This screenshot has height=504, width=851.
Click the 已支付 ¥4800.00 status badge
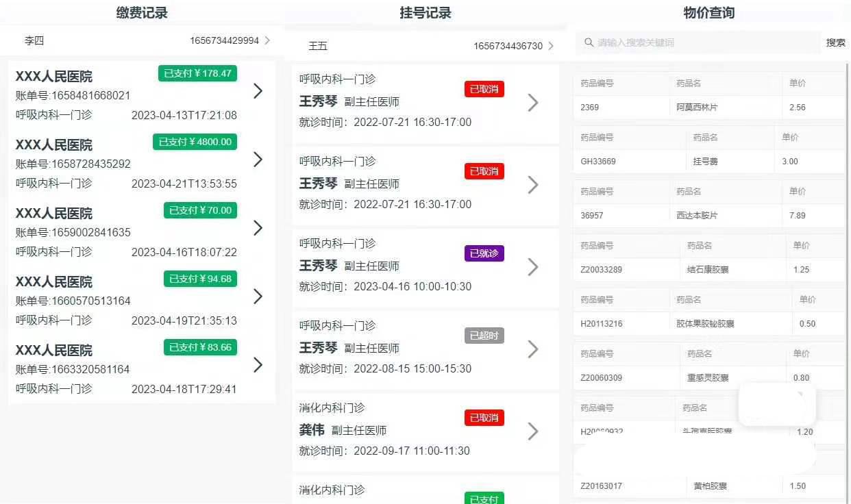195,142
